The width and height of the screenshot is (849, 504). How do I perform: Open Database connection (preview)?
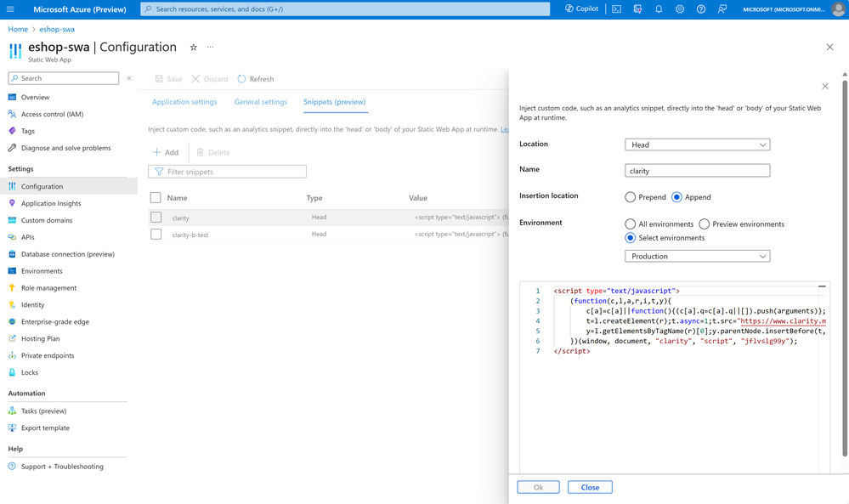click(x=68, y=254)
